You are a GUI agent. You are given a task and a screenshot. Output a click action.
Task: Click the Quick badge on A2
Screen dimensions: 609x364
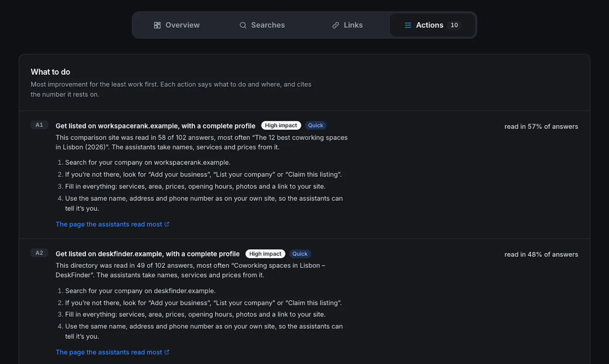click(x=300, y=254)
